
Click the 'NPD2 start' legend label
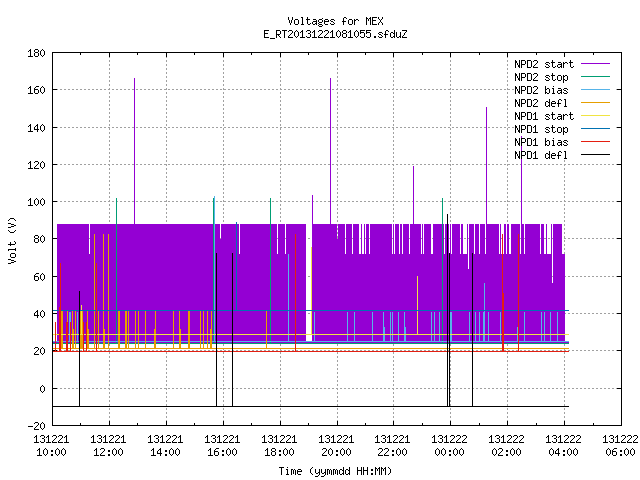544,64
